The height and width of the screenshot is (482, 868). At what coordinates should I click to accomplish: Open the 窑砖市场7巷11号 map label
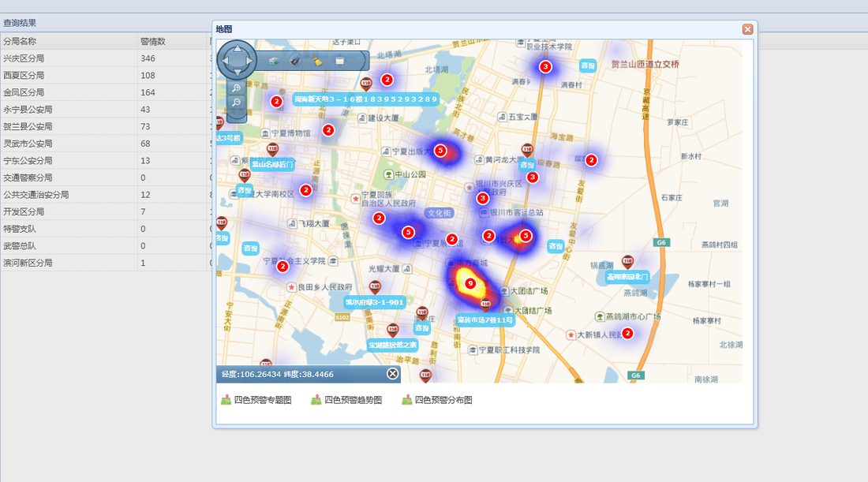click(x=485, y=319)
